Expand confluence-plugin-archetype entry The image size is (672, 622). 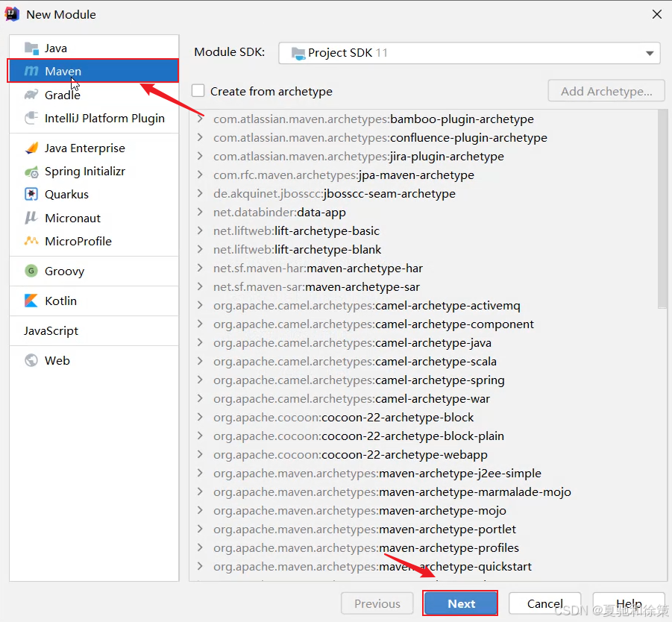tap(200, 137)
